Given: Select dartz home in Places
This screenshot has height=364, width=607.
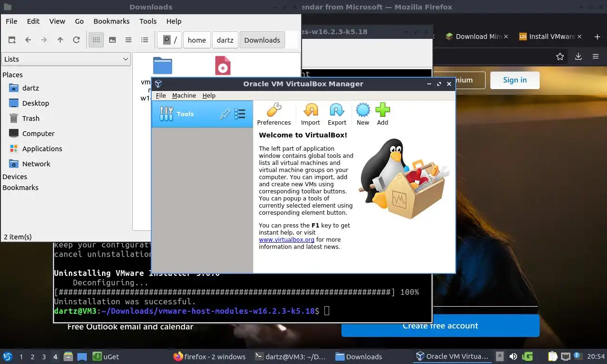Looking at the screenshot, I should [30, 88].
